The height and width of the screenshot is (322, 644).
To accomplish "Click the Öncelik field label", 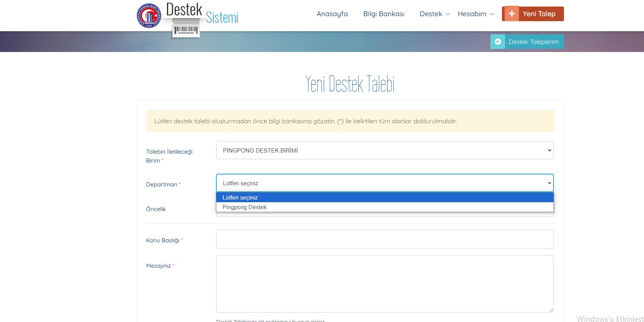I will (156, 209).
